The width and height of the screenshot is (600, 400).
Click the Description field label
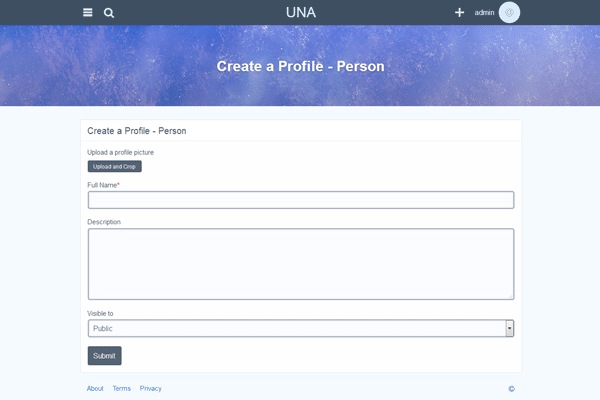pyautogui.click(x=104, y=222)
